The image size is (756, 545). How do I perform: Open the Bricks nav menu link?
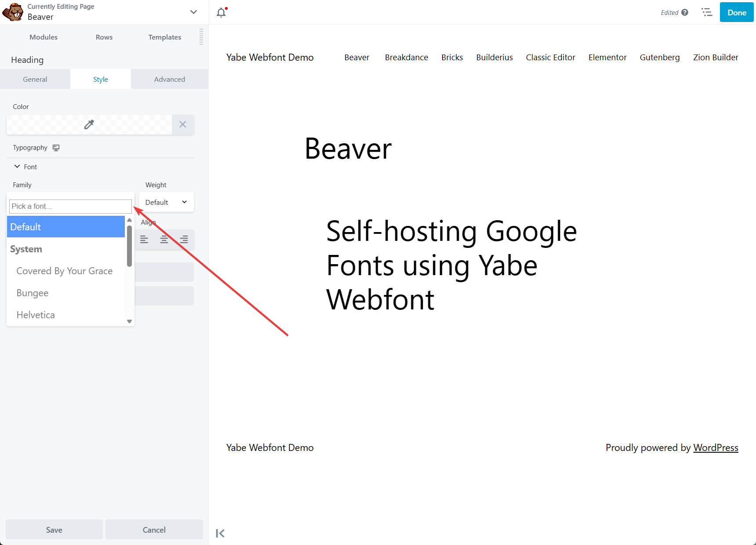(452, 57)
